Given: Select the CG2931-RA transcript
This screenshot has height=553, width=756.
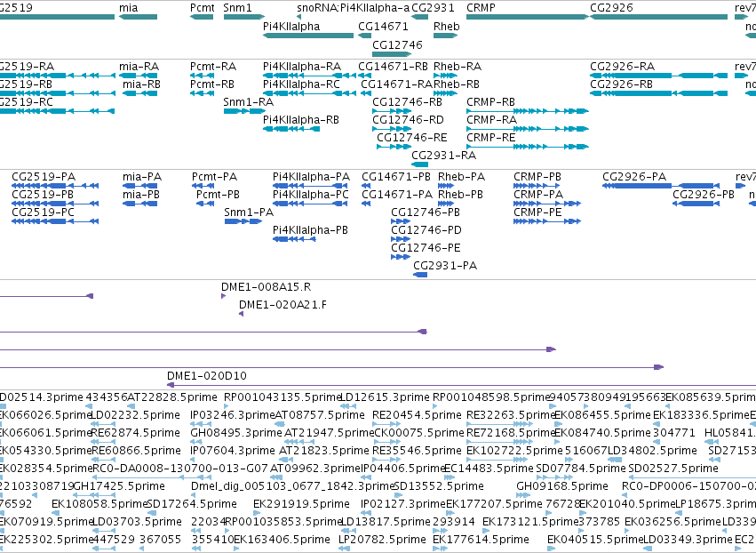Looking at the screenshot, I should [x=419, y=164].
